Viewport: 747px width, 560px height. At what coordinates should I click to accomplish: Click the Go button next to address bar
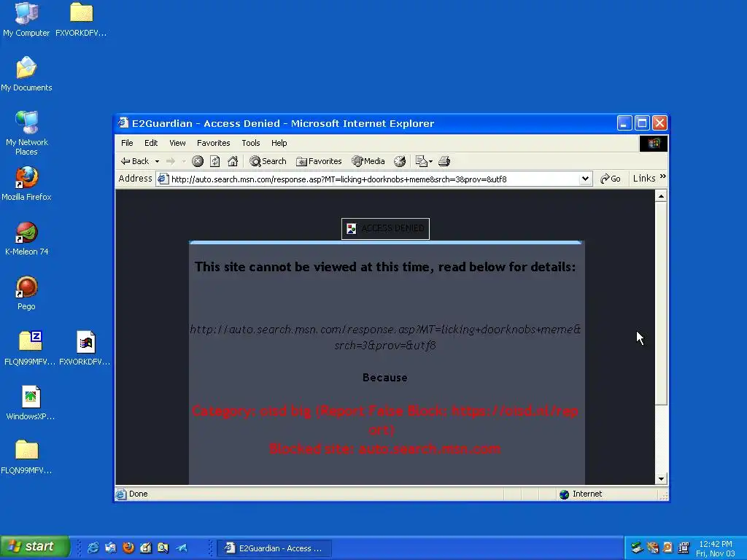click(x=611, y=179)
